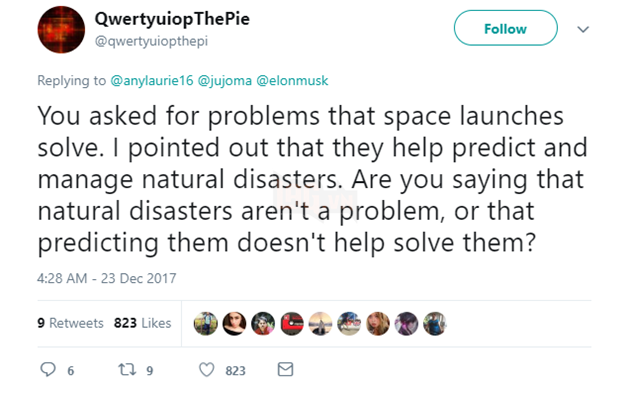This screenshot has height=394, width=630.
Task: View the 823 Likes list
Action: click(142, 323)
